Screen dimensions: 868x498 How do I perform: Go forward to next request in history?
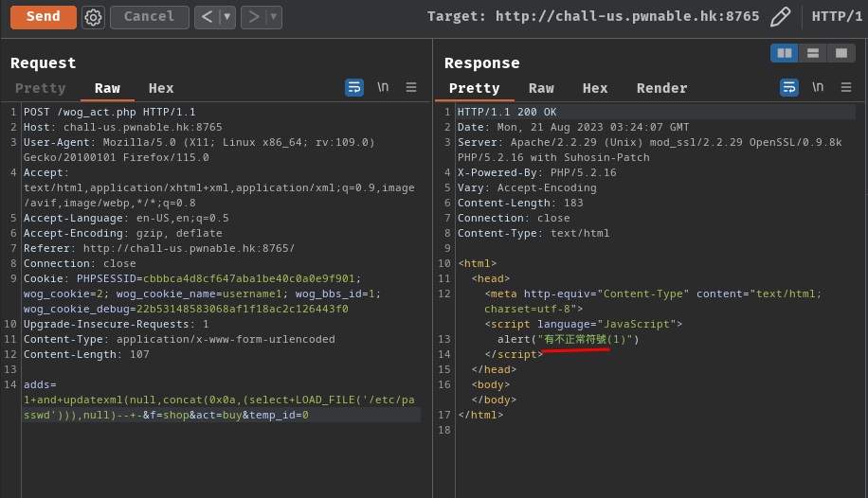coord(254,17)
